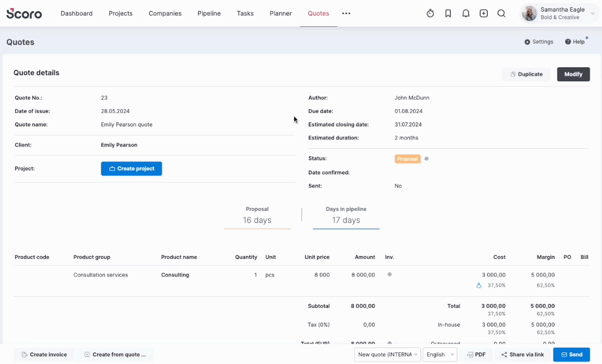This screenshot has width=602, height=364.
Task: Click the due date 01.08.2024
Action: (x=408, y=111)
